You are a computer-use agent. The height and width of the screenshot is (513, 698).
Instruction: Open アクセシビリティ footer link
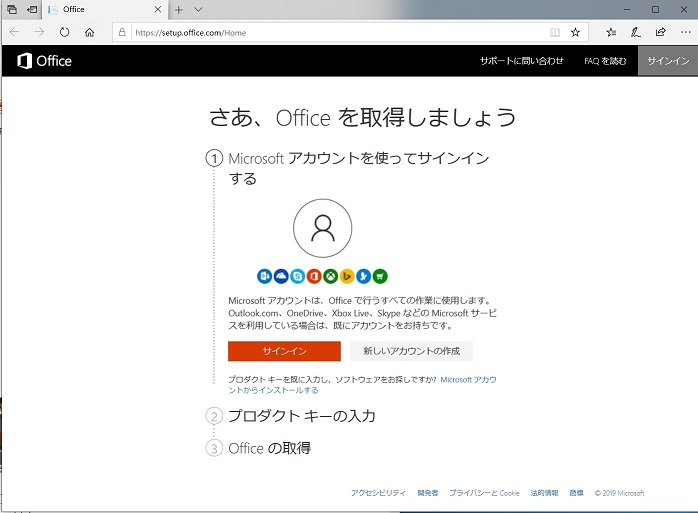378,493
